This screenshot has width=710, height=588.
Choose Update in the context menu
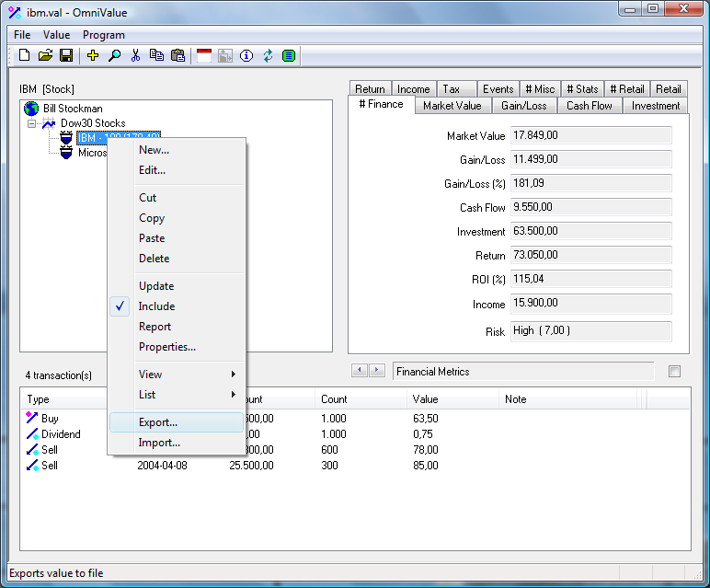coord(177,286)
